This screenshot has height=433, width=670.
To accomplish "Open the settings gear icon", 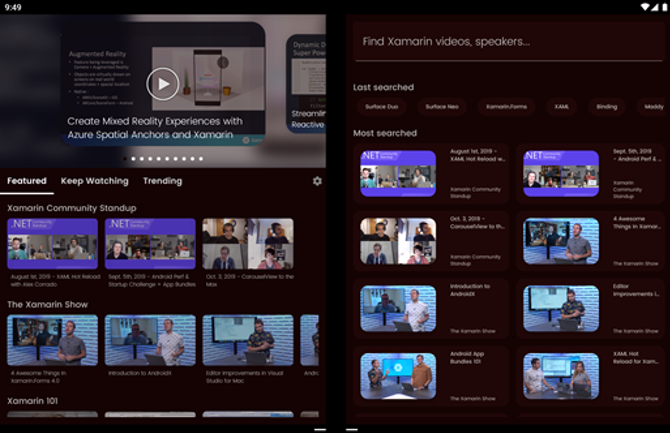I will (317, 181).
